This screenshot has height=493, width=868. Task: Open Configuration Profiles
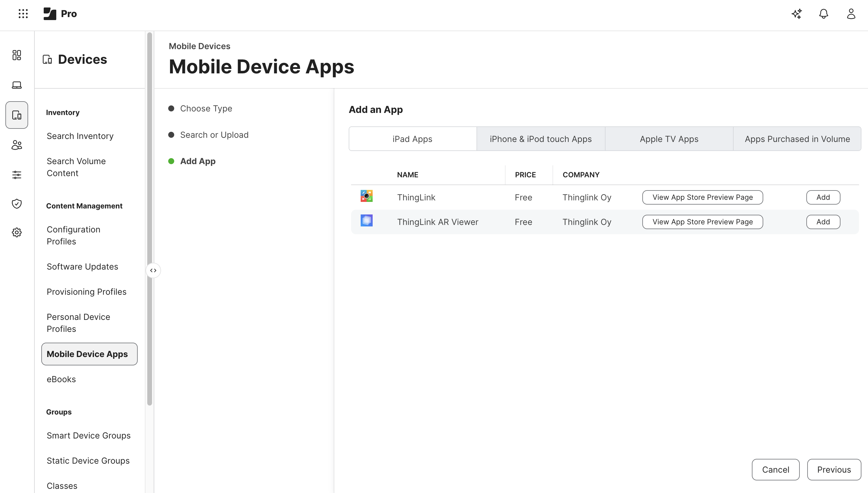73,235
